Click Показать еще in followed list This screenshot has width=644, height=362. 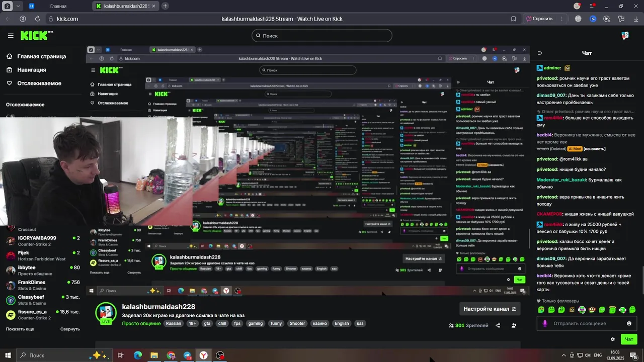(x=20, y=329)
